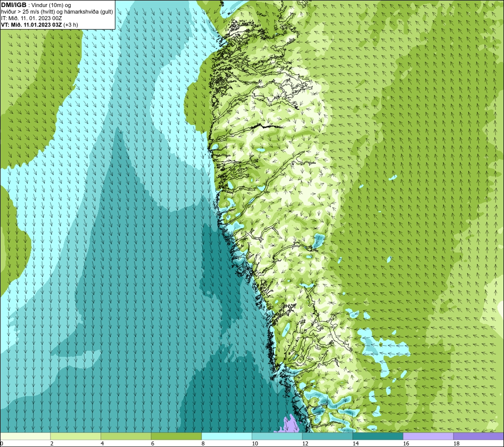Click the IT: Mið. 11. 01. 2023 00Z line

pyautogui.click(x=31, y=18)
